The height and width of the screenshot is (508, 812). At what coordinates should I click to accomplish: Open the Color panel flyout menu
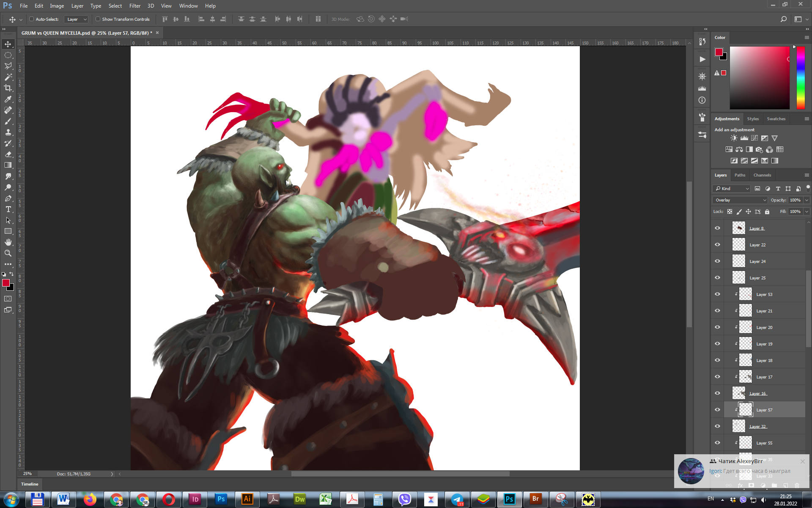coord(807,38)
